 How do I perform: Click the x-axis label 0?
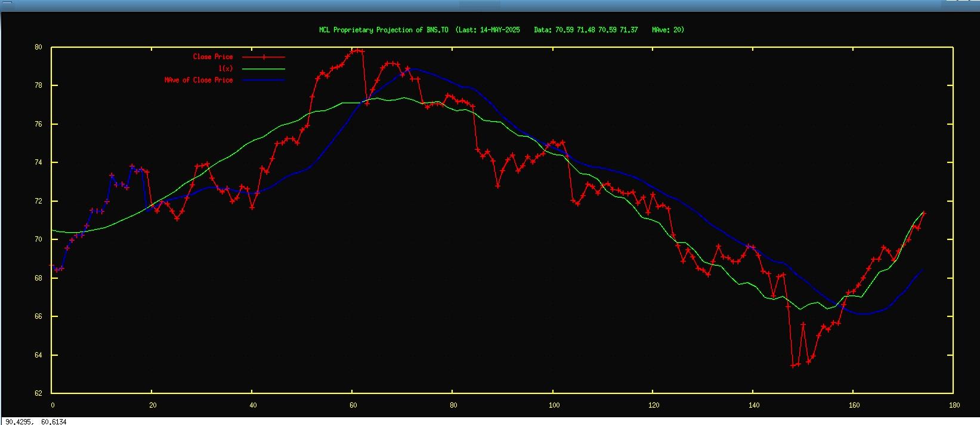52,405
